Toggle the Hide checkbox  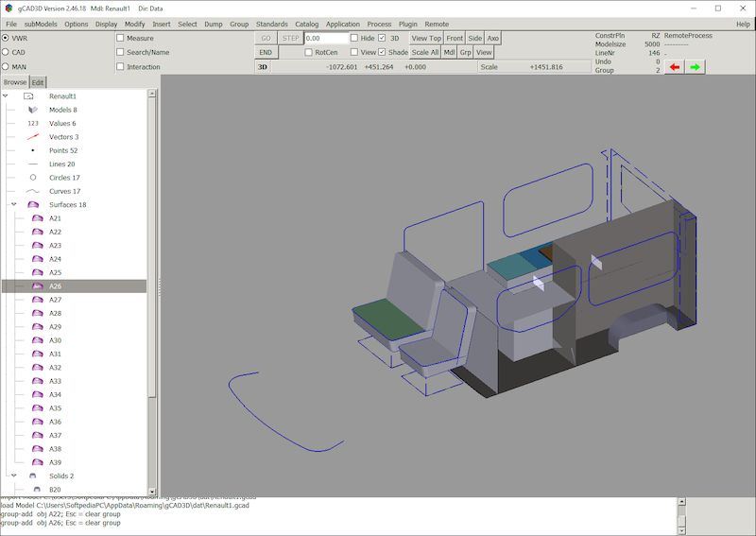[x=354, y=38]
